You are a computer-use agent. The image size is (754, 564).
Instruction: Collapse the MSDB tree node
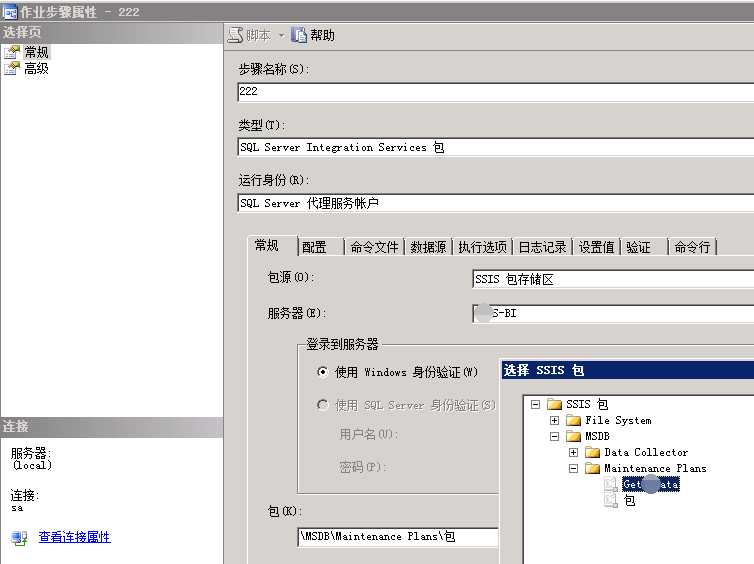tap(554, 437)
